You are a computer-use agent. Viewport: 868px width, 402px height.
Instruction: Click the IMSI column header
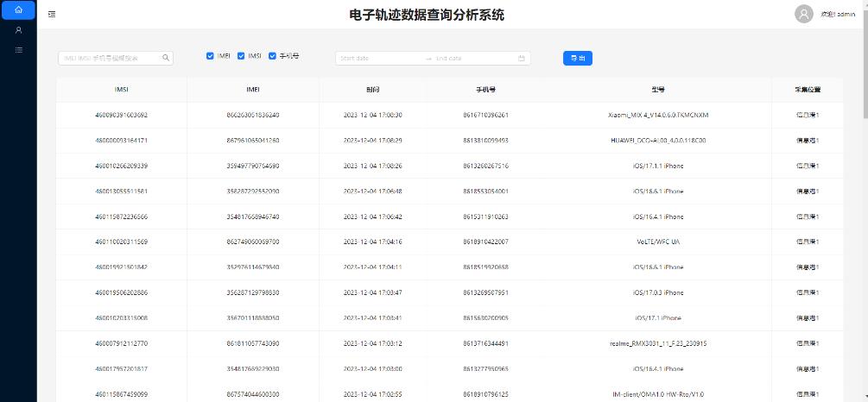coord(121,89)
